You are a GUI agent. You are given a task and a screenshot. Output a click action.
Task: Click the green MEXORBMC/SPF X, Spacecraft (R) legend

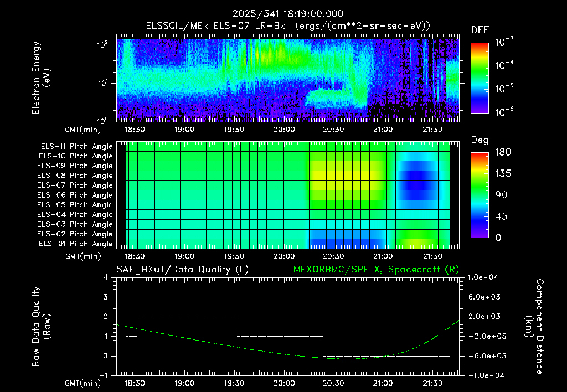tap(376, 270)
